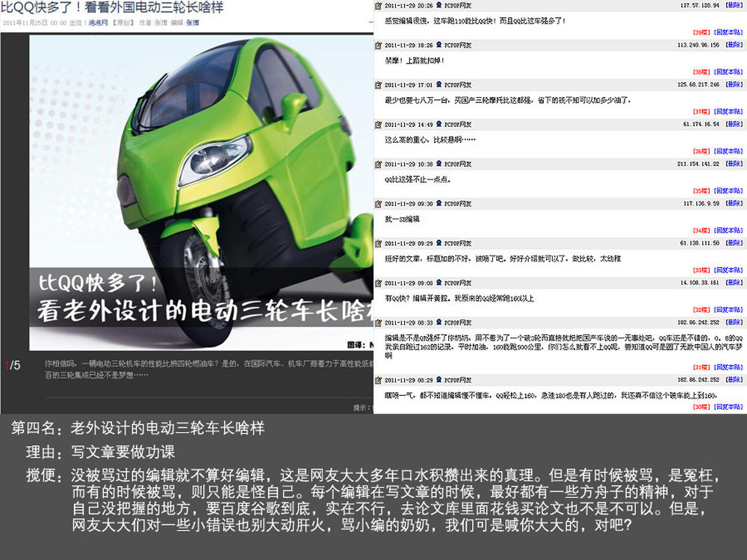The height and width of the screenshot is (560, 747).
Task: Click the edit icon beside the 17:01 comment
Action: [378, 85]
